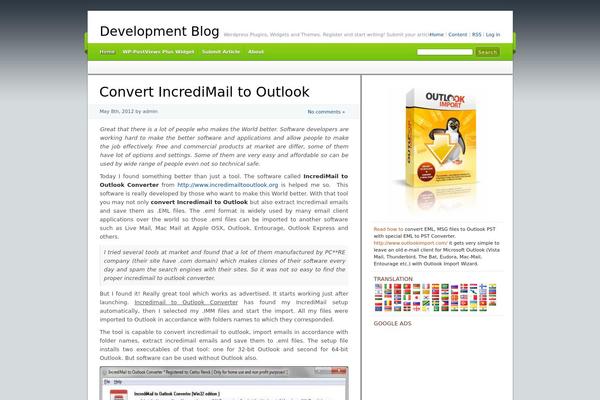Viewport: 600px width, 400px height.
Task: Open the About menu item
Action: [x=256, y=52]
